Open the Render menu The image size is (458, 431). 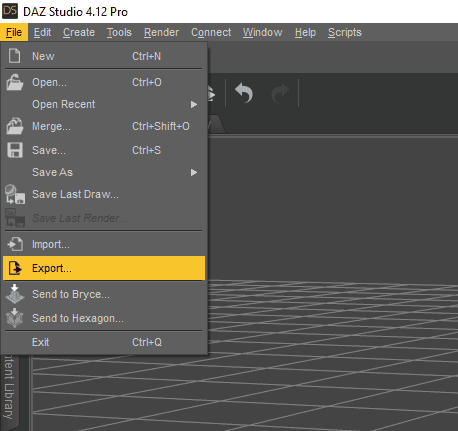pos(161,32)
